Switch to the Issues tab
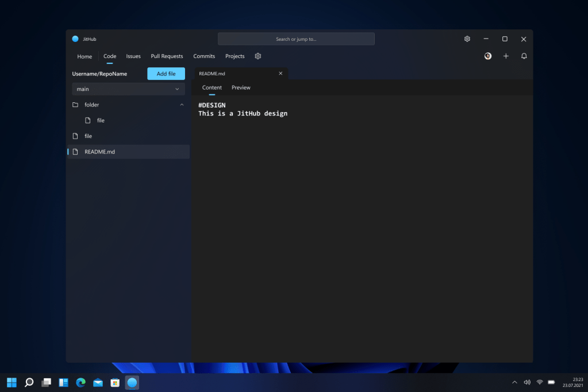The height and width of the screenshot is (392, 588). click(x=133, y=56)
